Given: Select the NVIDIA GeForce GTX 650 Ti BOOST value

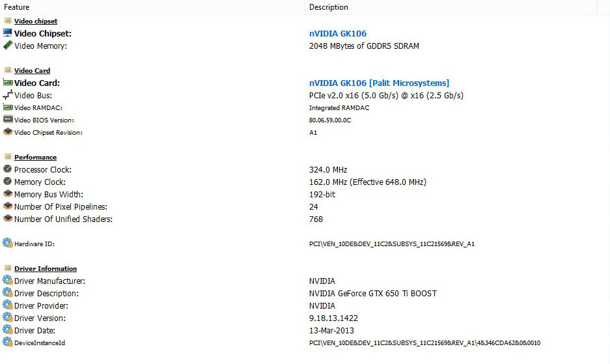Looking at the screenshot, I should coord(373,294).
